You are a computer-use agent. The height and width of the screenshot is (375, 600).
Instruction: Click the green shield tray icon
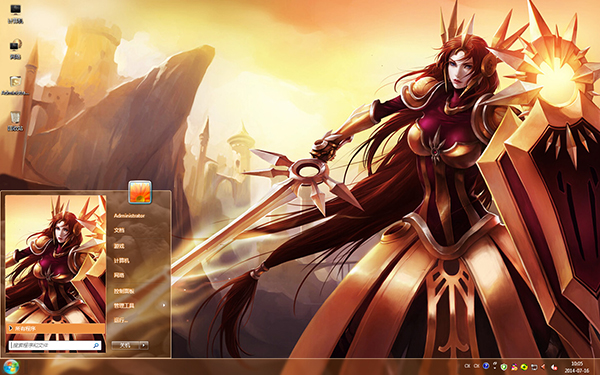504,367
